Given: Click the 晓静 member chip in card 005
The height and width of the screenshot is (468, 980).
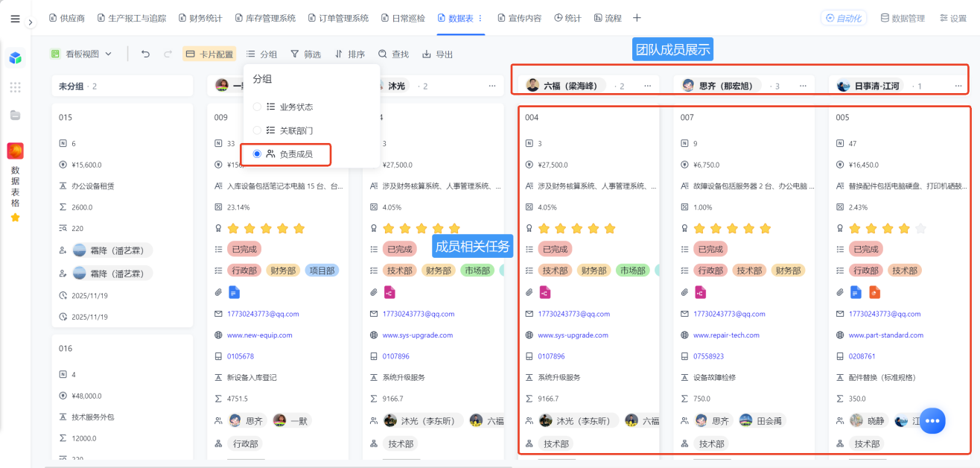Looking at the screenshot, I should pyautogui.click(x=868, y=421).
